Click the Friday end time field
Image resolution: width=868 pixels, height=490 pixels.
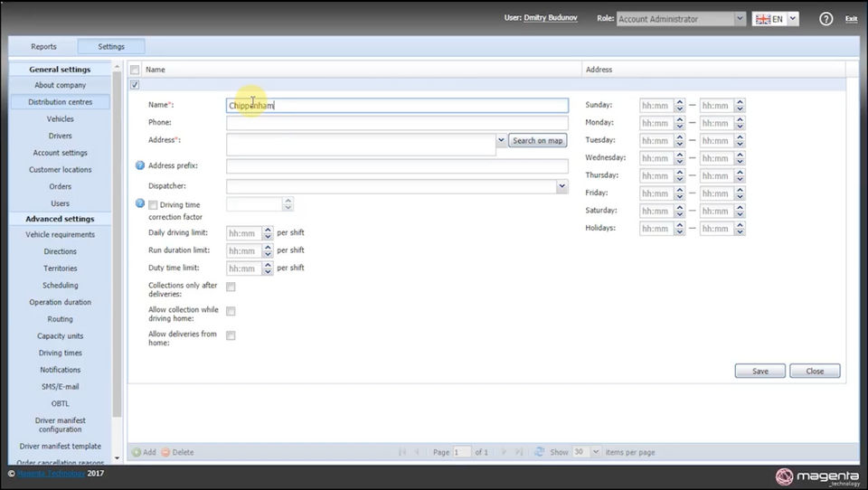(717, 193)
